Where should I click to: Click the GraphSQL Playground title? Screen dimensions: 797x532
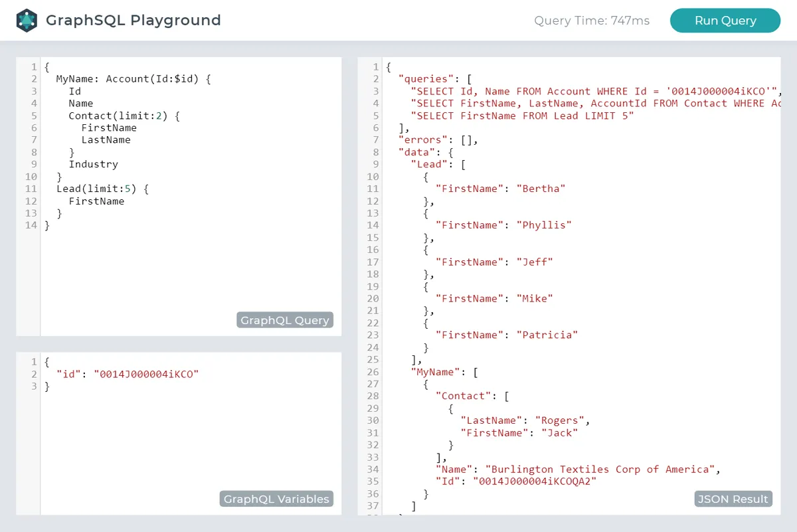[x=133, y=21]
